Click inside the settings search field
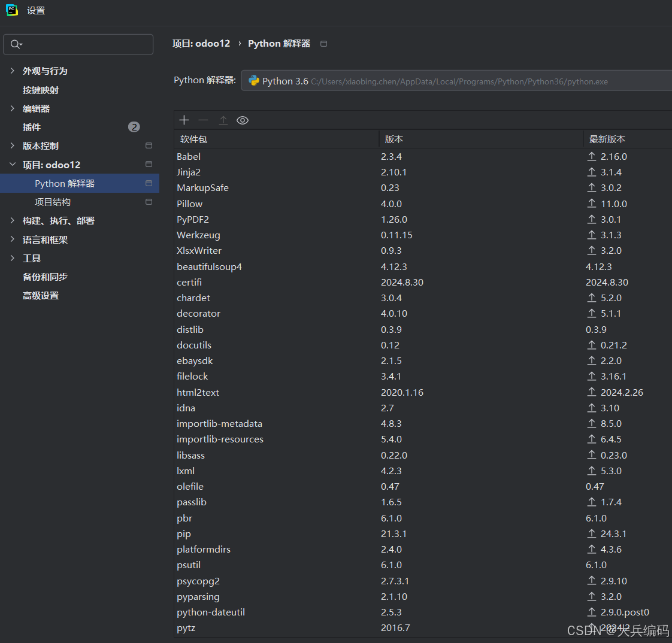This screenshot has height=643, width=672. pyautogui.click(x=78, y=44)
